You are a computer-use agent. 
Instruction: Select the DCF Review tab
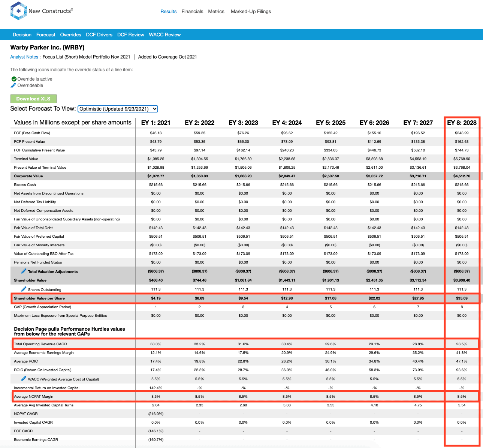pyautogui.click(x=131, y=35)
